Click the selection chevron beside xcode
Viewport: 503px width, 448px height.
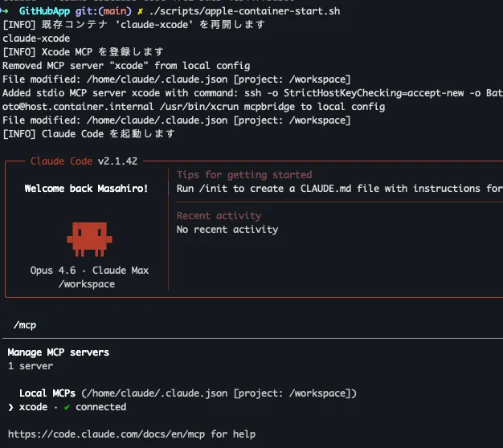[11, 407]
